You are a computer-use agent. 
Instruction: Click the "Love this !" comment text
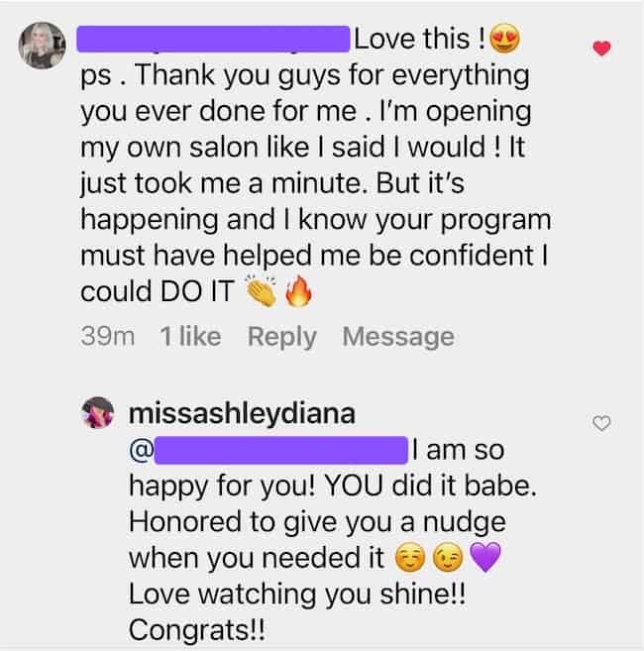(419, 39)
